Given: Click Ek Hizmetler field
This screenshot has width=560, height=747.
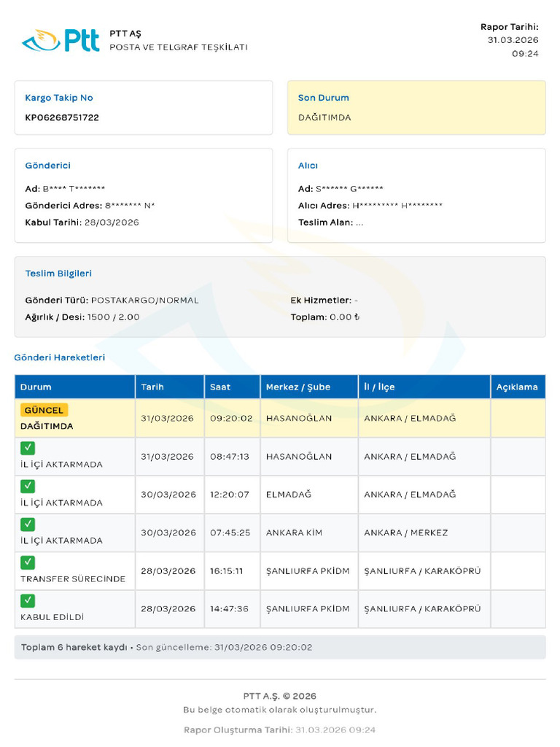Looking at the screenshot, I should click(324, 300).
